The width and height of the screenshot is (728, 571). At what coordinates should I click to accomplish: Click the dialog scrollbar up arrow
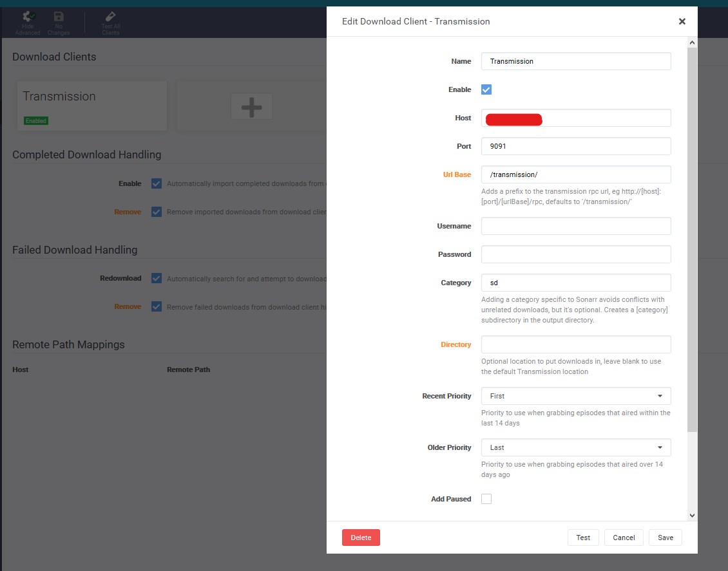[x=693, y=42]
